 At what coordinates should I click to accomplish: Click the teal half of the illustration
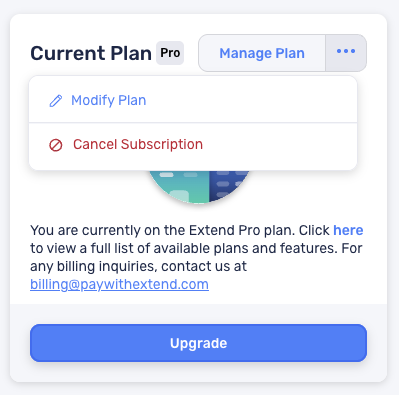(180, 186)
